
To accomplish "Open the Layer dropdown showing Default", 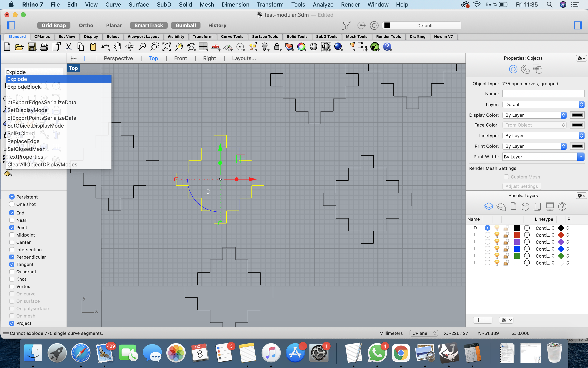I will tap(543, 104).
